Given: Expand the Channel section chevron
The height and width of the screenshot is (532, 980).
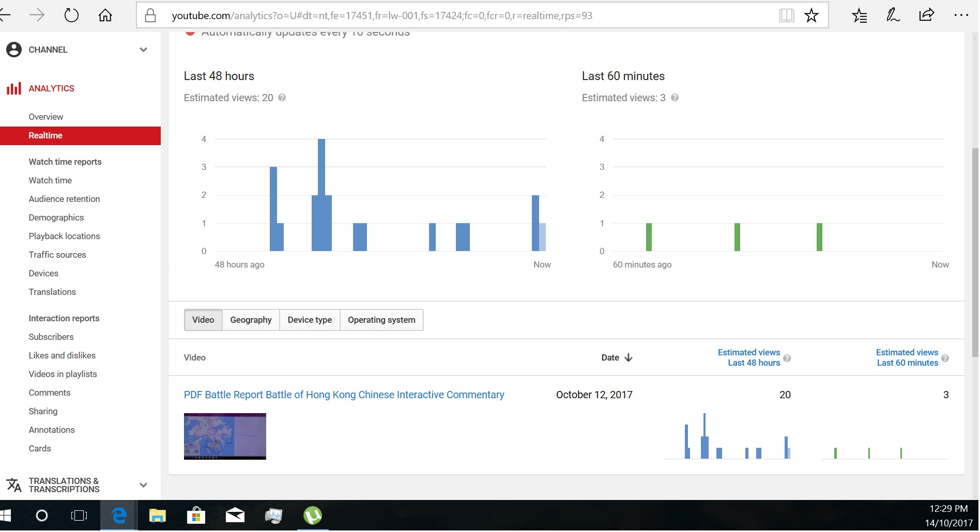Looking at the screenshot, I should click(x=144, y=50).
